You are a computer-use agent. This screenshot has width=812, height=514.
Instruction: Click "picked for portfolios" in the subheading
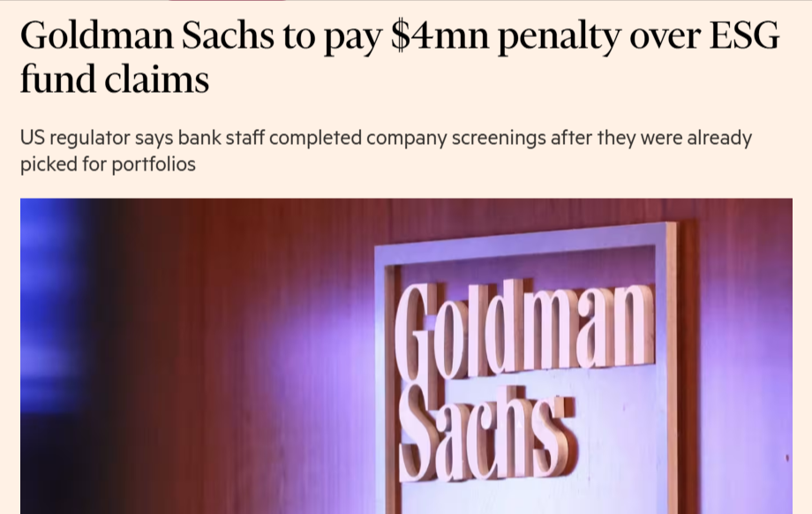[107, 163]
